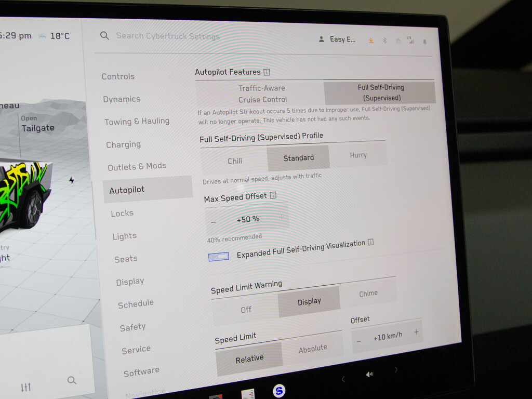Open info icon beside Autopilot Features
The height and width of the screenshot is (399, 532).
click(x=267, y=72)
